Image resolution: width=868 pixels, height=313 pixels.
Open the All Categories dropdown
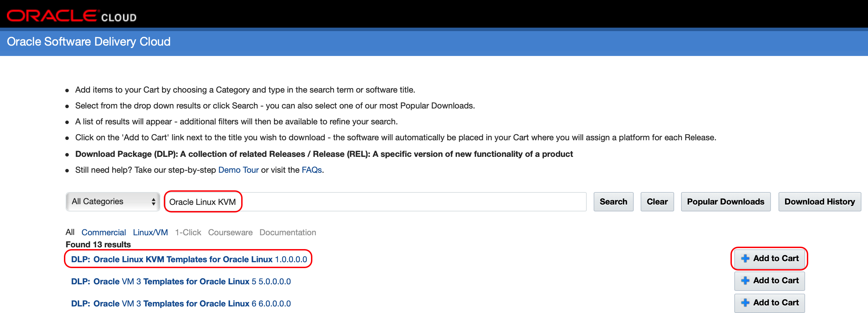pos(113,201)
